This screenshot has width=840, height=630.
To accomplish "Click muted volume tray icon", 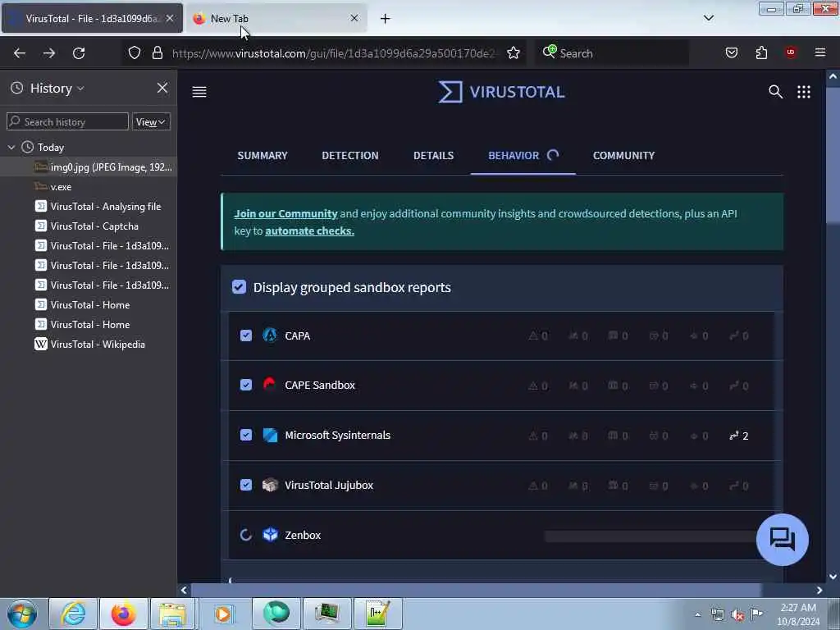I will point(737,615).
